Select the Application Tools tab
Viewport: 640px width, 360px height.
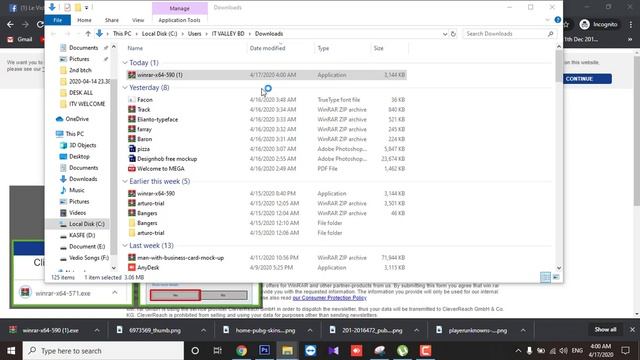point(179,20)
